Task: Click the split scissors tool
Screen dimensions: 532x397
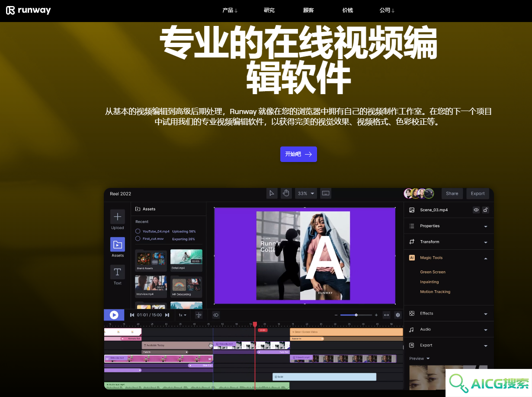Action: click(x=199, y=315)
